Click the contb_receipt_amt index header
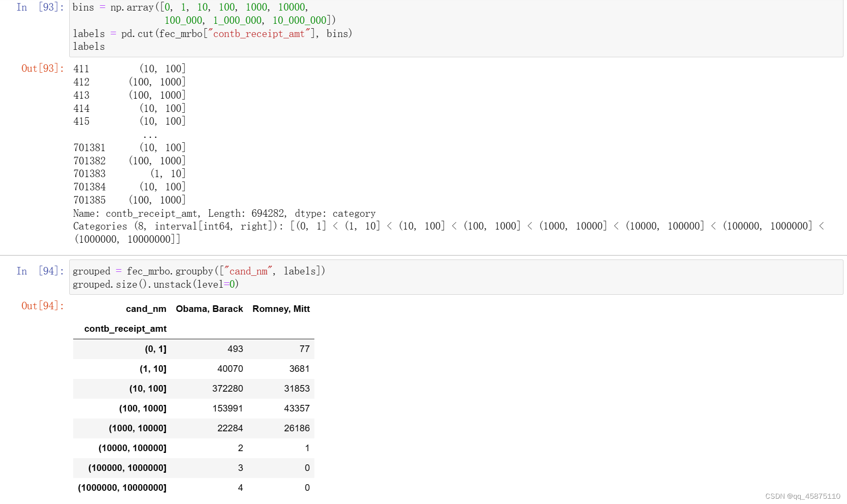 [x=125, y=329]
